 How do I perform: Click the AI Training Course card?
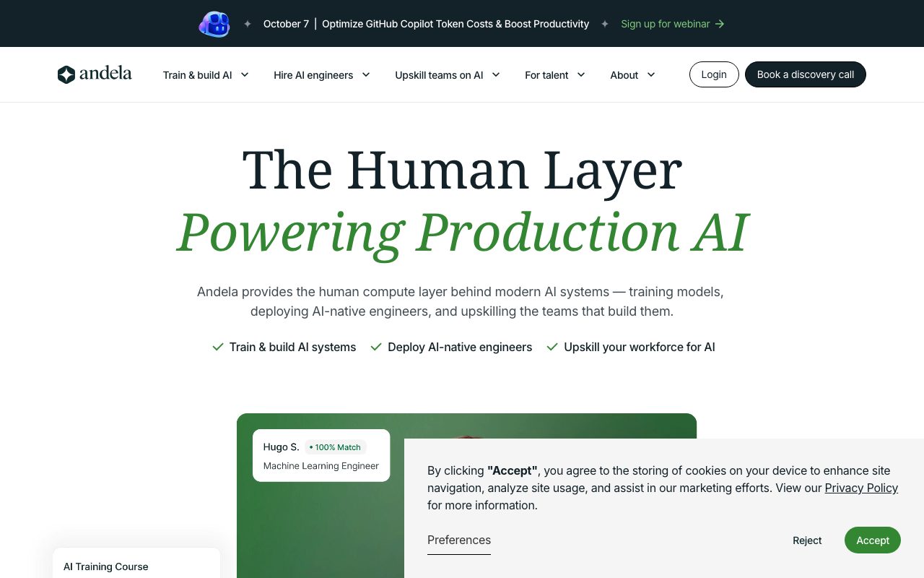(136, 564)
